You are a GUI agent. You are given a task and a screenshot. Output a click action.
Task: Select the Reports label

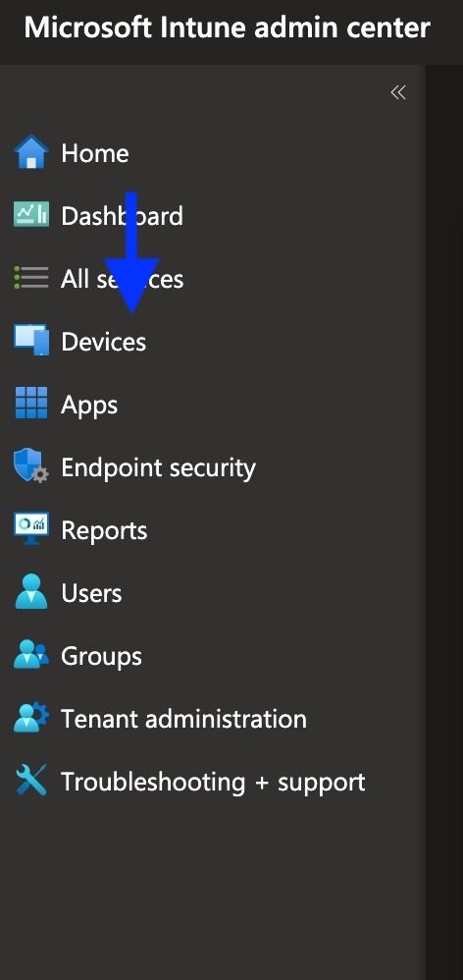pos(104,531)
